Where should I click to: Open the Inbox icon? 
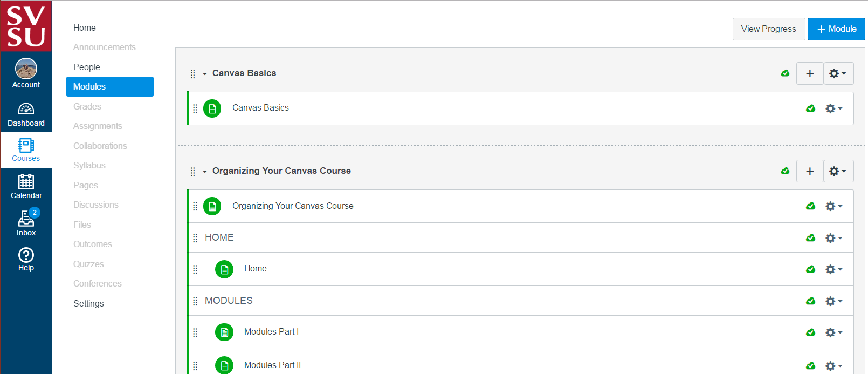click(26, 223)
